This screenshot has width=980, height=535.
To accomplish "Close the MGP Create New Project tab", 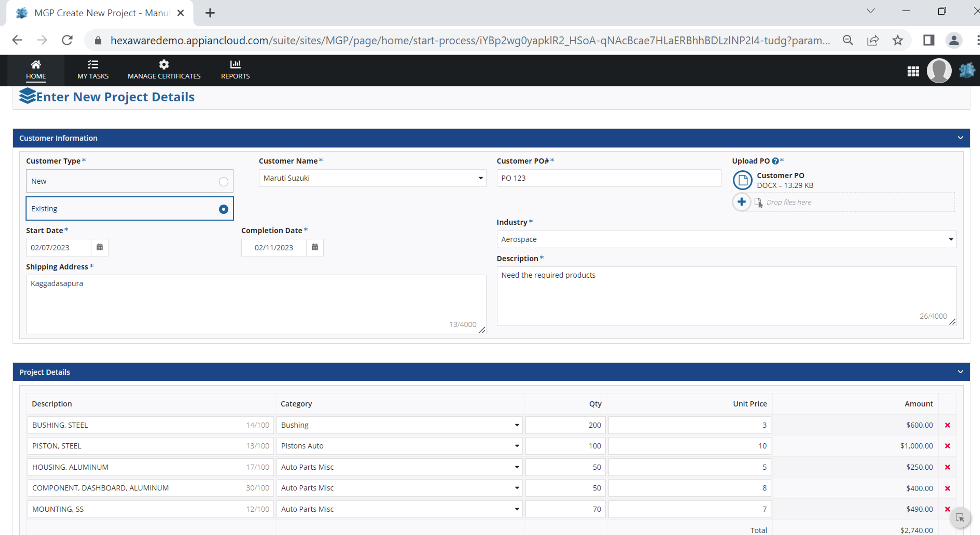I will tap(181, 13).
